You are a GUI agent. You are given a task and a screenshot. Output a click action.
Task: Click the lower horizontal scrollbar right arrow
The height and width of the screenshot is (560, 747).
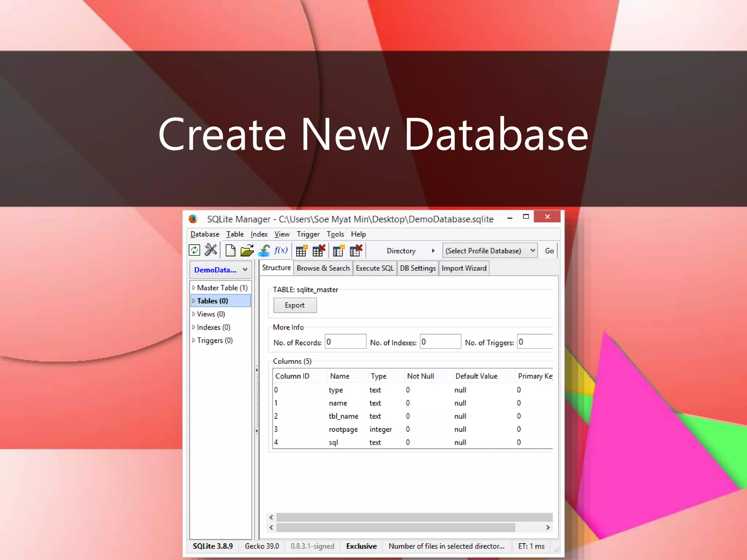(x=548, y=528)
